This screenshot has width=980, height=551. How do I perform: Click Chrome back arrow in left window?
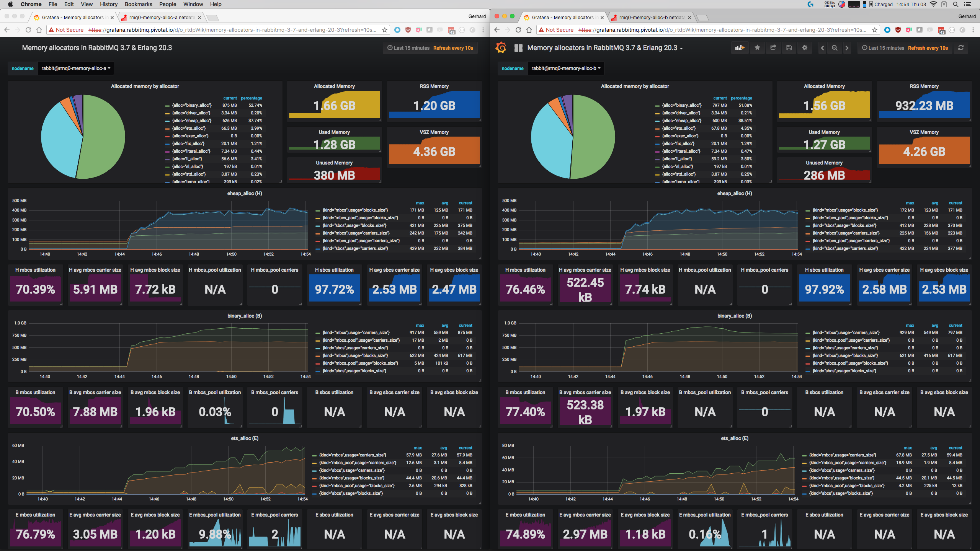point(7,30)
